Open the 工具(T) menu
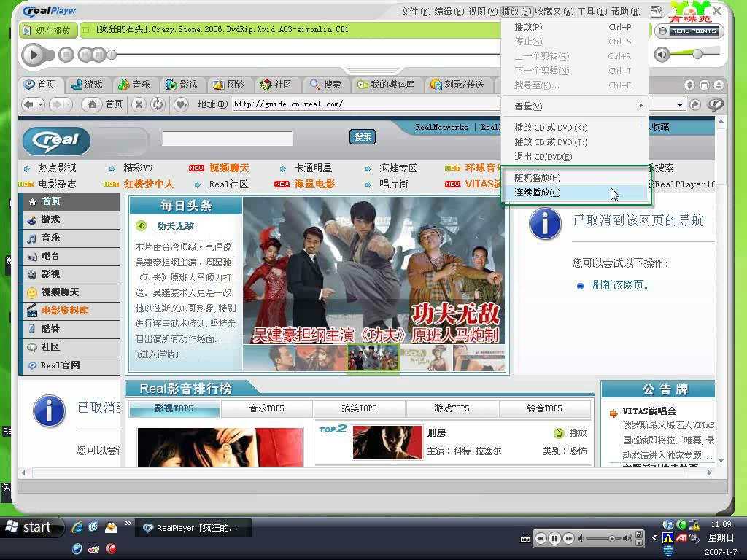This screenshot has height=560, width=747. [592, 12]
